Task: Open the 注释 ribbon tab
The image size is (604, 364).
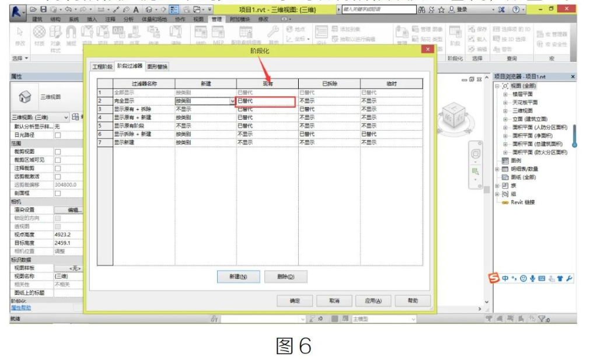Action: [x=110, y=19]
